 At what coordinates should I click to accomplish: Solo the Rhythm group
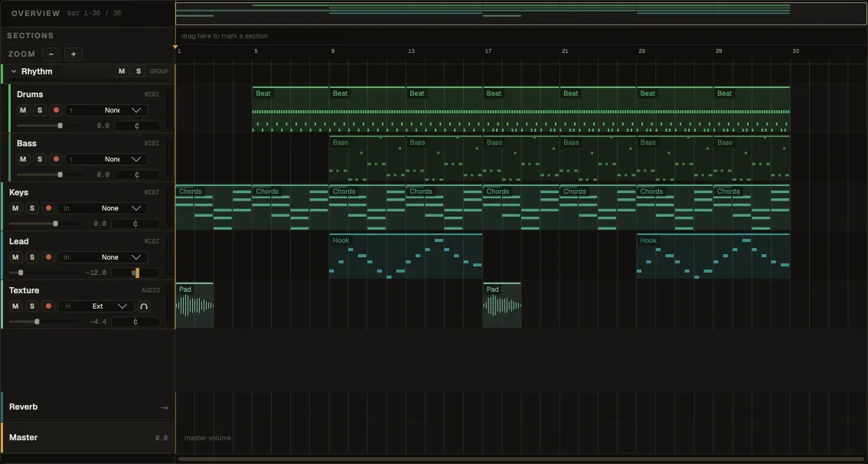[139, 71]
